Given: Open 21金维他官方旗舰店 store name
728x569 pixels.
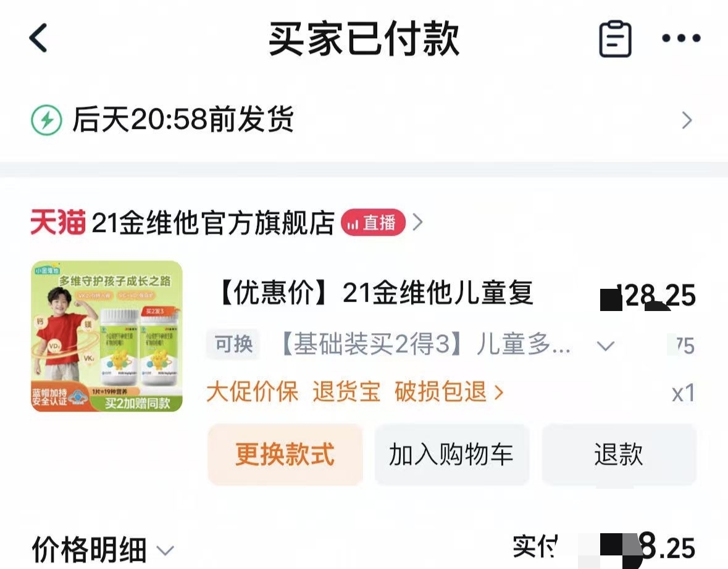Looking at the screenshot, I should click(213, 223).
